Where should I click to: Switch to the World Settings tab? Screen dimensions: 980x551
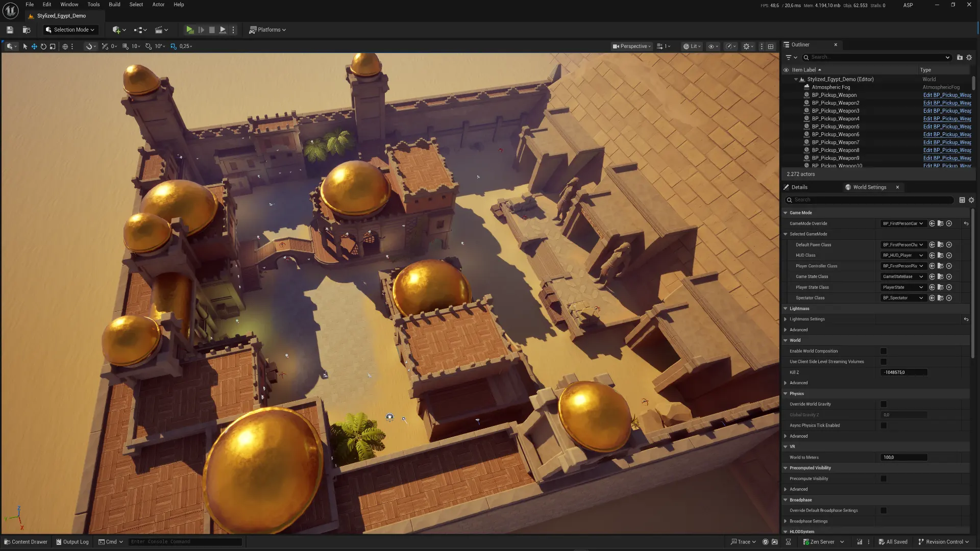869,187
